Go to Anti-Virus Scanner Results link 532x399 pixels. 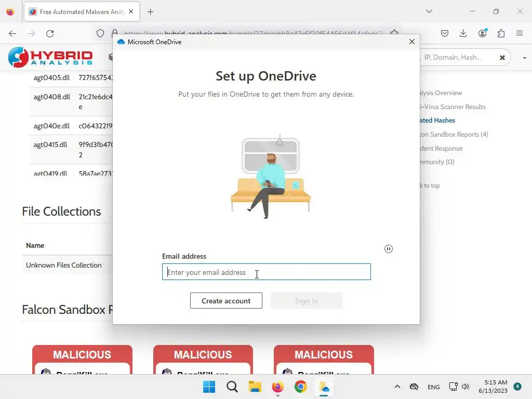(x=453, y=107)
